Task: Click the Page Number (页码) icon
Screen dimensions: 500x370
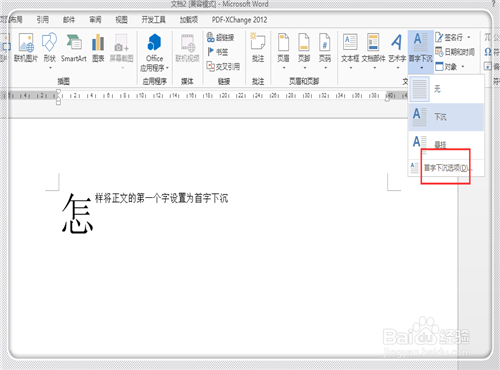Action: [325, 43]
